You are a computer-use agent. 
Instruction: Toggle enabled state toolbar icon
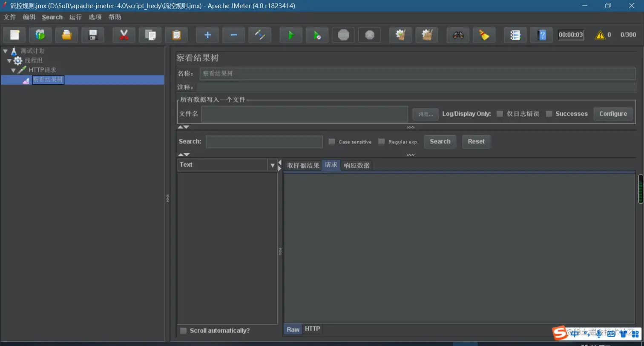click(x=260, y=35)
